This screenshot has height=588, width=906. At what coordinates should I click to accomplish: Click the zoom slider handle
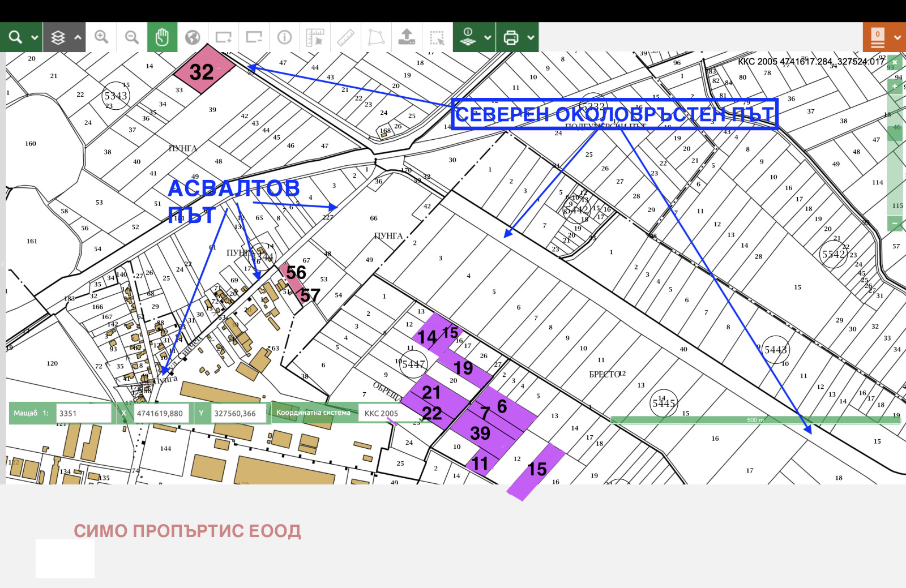[x=895, y=133]
